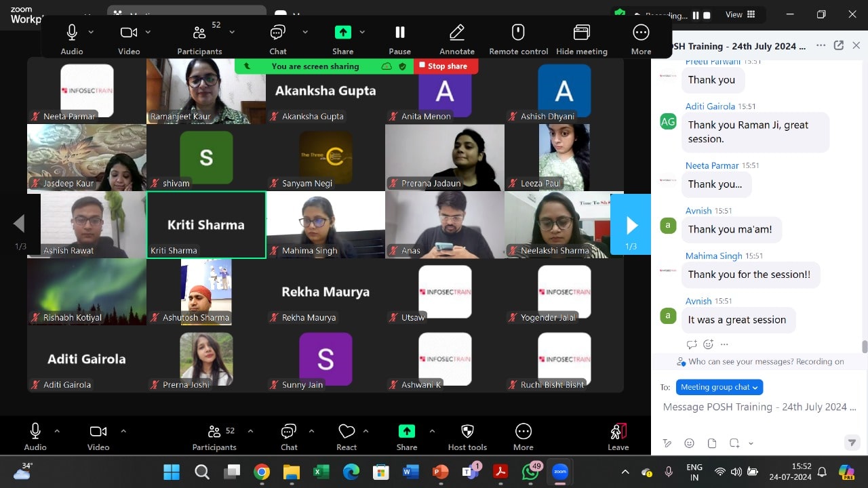Pause the screen share
The width and height of the screenshot is (868, 488).
399,33
